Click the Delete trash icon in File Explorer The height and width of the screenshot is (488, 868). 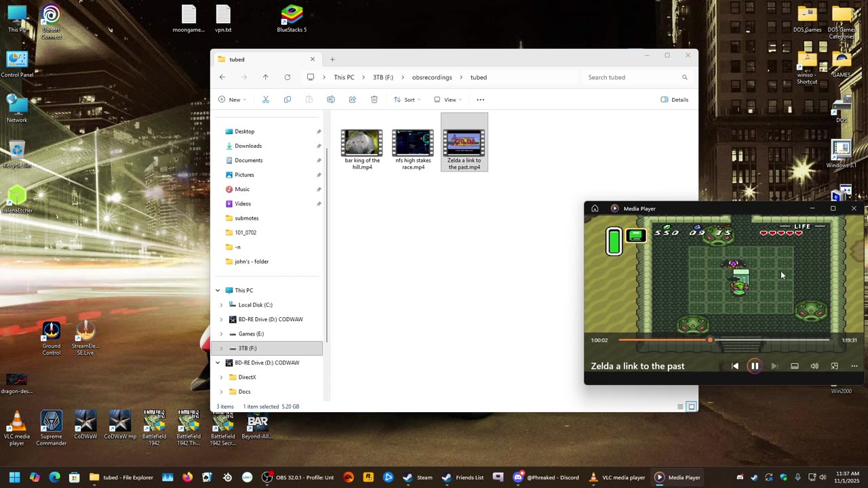click(374, 100)
